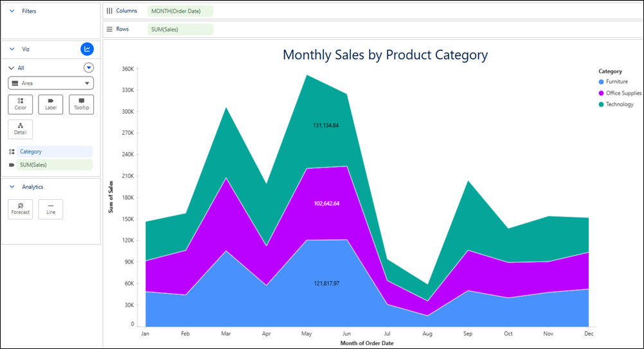Click the Forecast analytics button

point(20,210)
